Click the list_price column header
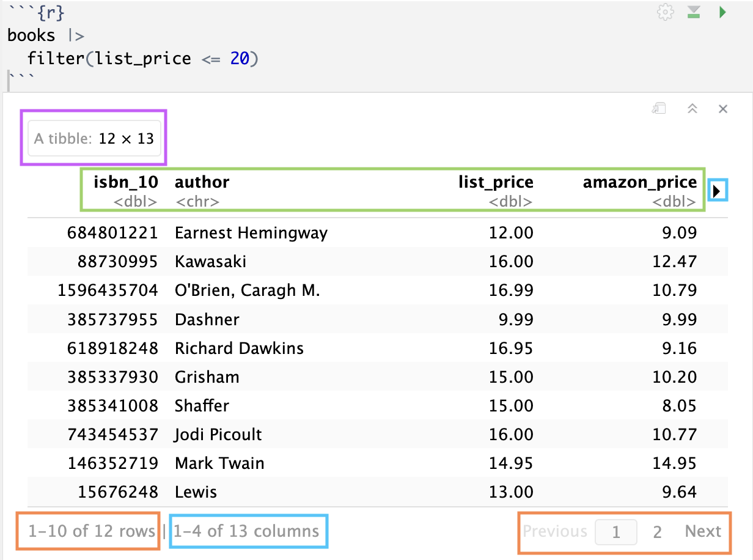Image resolution: width=753 pixels, height=560 pixels. [x=496, y=182]
